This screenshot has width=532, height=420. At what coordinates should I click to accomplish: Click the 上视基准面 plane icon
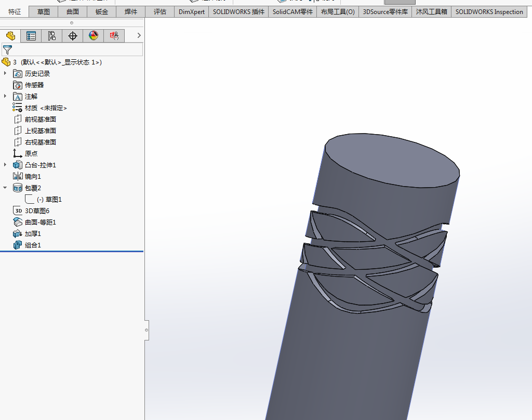18,130
